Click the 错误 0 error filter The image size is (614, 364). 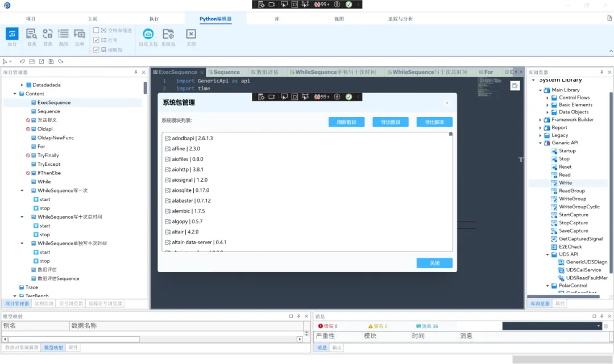coord(328,326)
